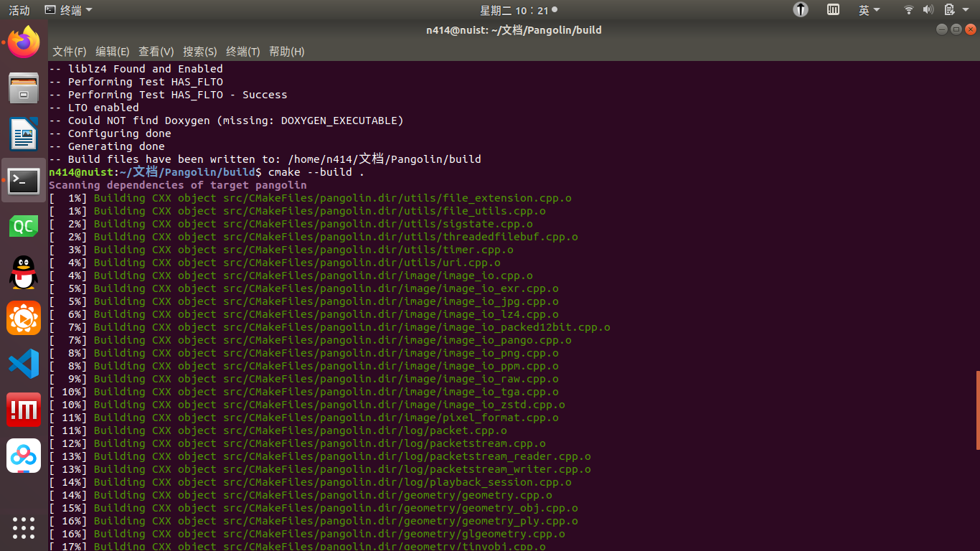Open the 查看(V) menu
The width and height of the screenshot is (980, 551).
(156, 52)
